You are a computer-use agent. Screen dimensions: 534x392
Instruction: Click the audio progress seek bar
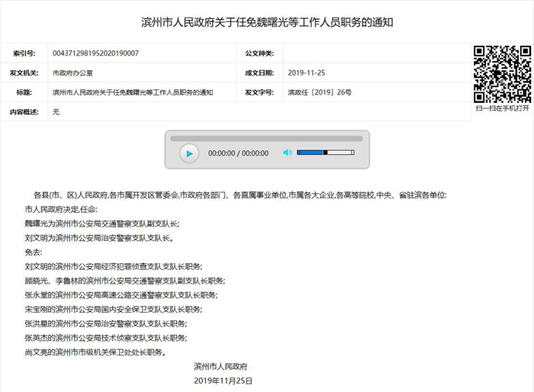pyautogui.click(x=266, y=138)
